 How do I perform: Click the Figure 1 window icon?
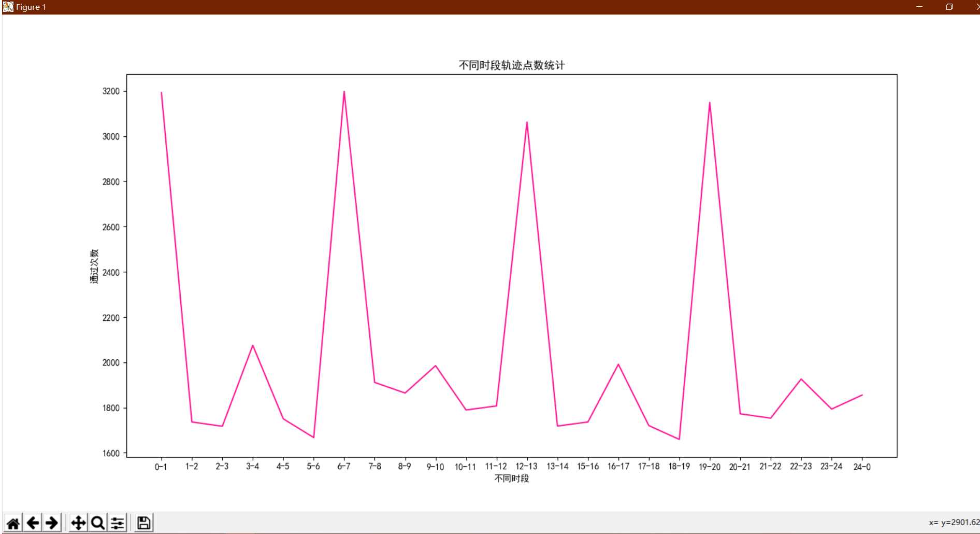coord(8,7)
